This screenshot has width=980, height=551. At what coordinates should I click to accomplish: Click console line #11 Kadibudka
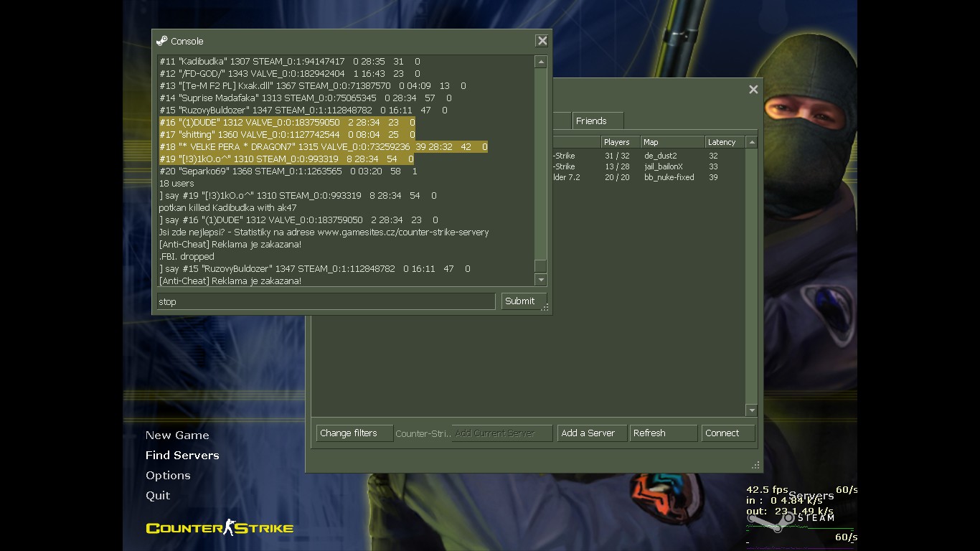pos(289,62)
